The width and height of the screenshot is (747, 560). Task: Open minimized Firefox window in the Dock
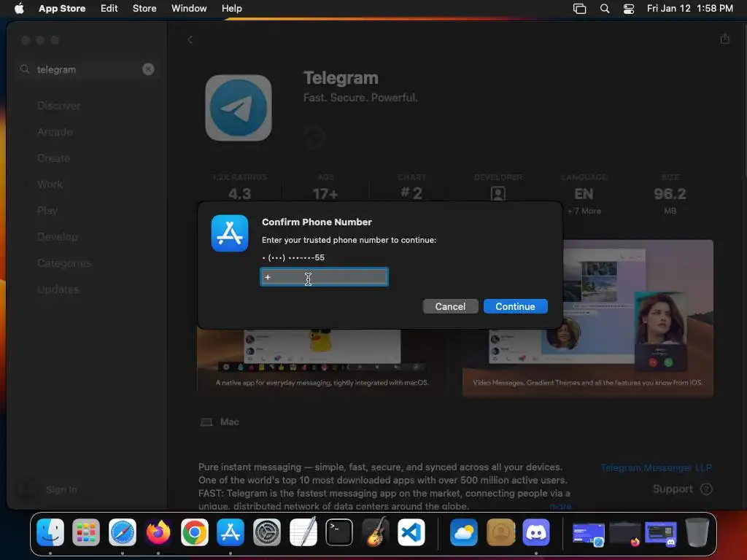(x=624, y=533)
